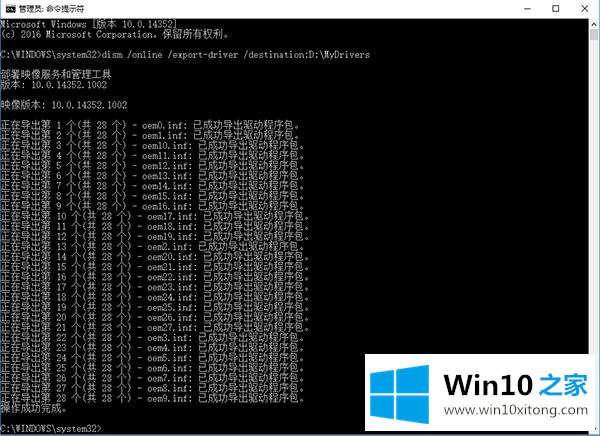600x436 pixels.
Task: Click the vertical scrollbar thumb
Action: [594, 35]
